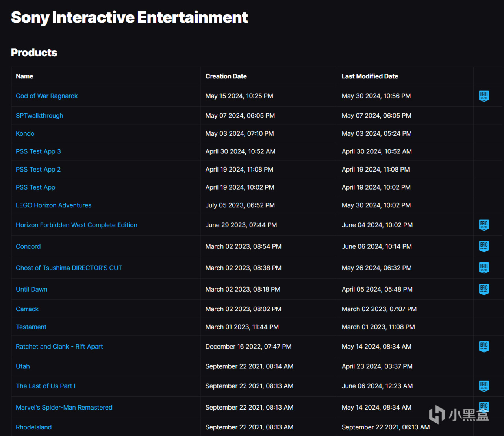The width and height of the screenshot is (504, 436).
Task: Select modified date May 26 2024, 06:32 PM
Action: click(x=376, y=268)
